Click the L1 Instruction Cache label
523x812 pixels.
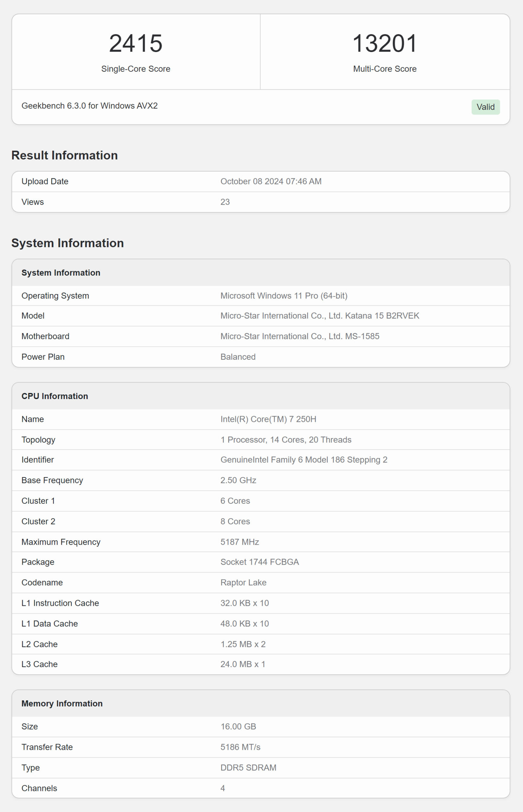[x=60, y=603]
